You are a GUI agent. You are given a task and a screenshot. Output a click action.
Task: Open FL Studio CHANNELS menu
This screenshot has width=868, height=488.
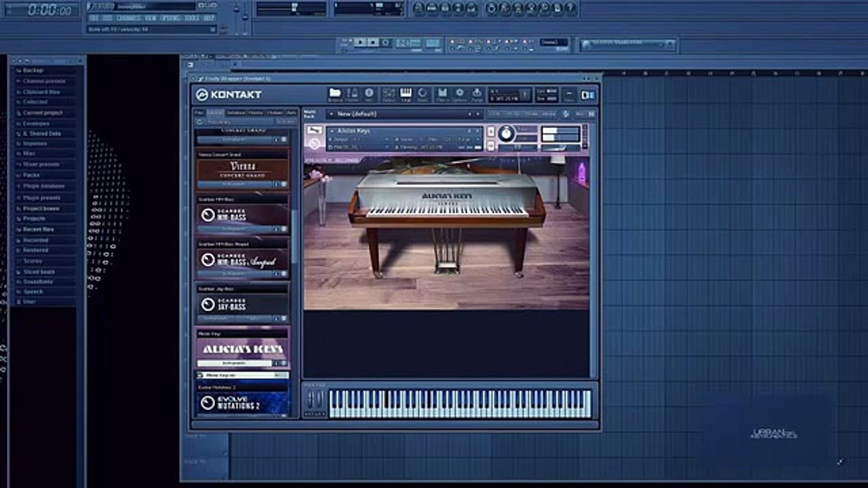(128, 18)
